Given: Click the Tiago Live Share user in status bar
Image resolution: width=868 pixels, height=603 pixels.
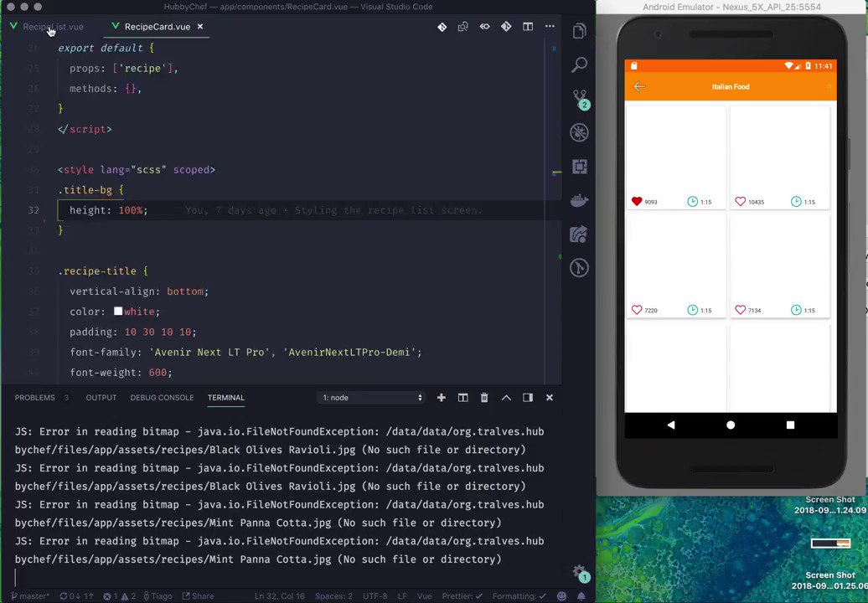Looking at the screenshot, I should [158, 596].
